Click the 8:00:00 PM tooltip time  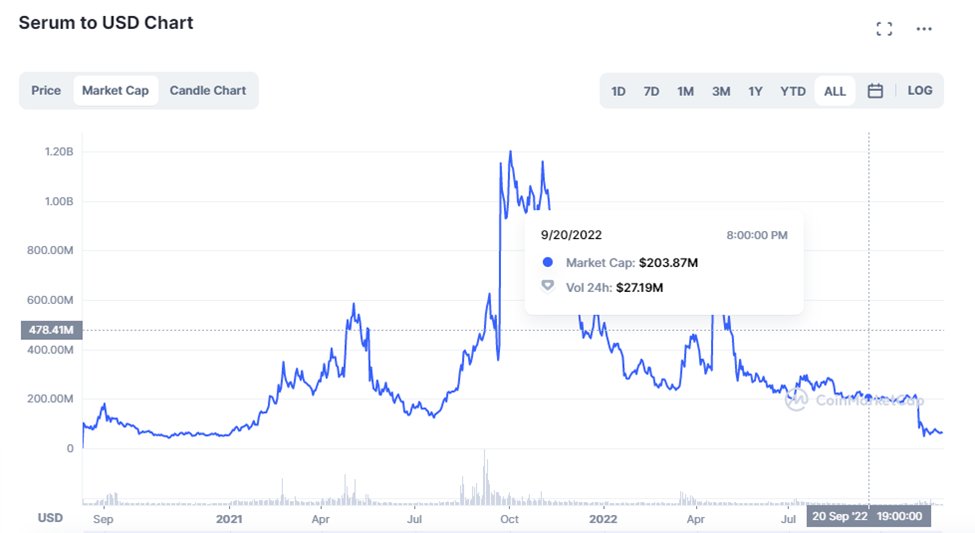point(757,235)
